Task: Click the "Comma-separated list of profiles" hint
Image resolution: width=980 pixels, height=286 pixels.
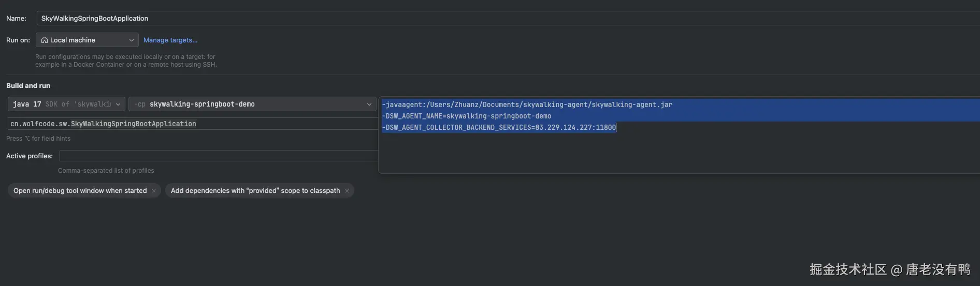Action: coord(106,171)
